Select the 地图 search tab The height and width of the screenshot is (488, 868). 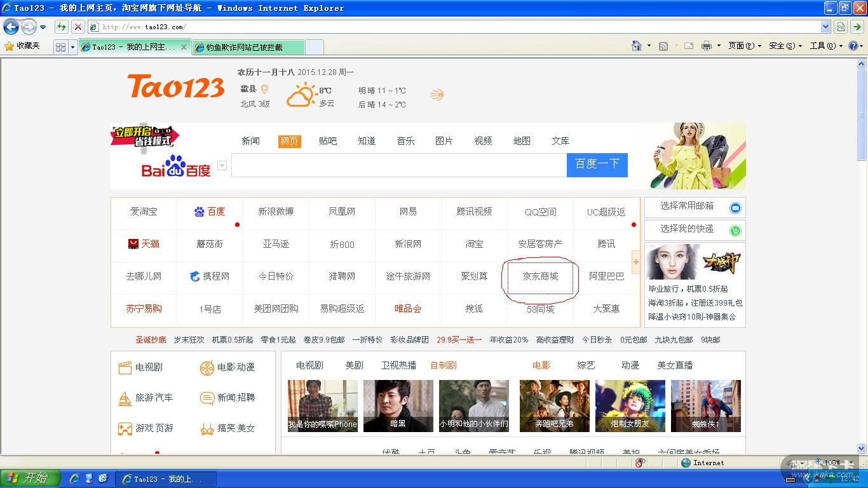click(522, 141)
